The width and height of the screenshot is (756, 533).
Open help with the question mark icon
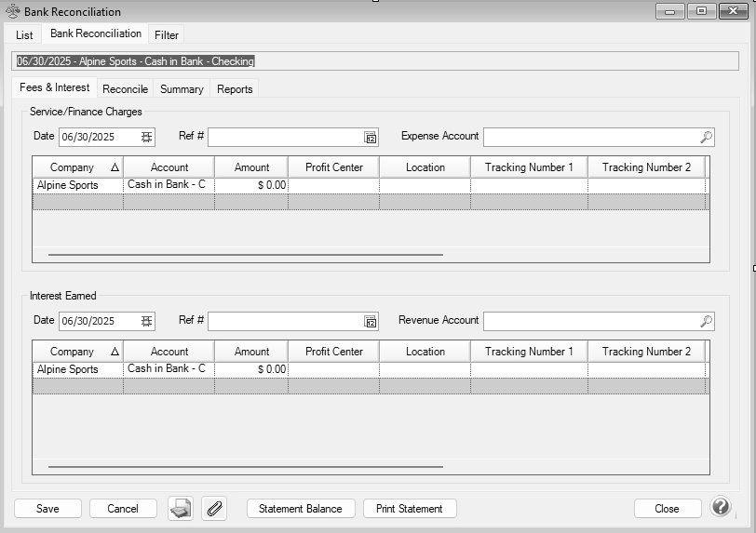pyautogui.click(x=721, y=507)
